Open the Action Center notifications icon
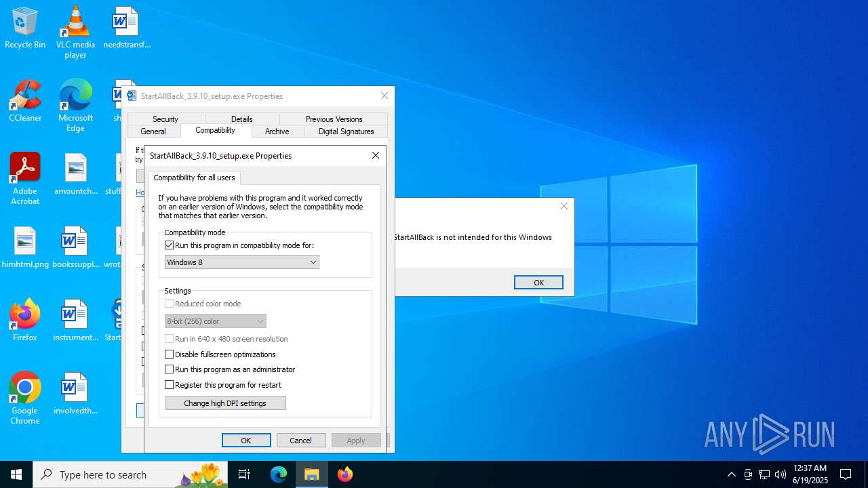The image size is (868, 488). (846, 474)
